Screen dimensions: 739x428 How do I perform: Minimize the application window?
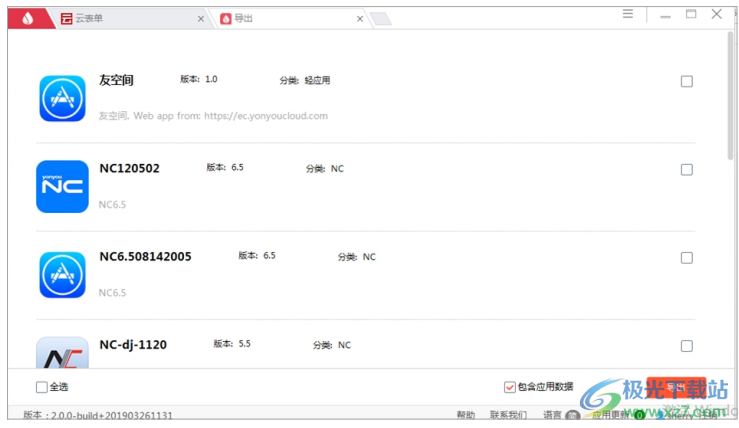pos(665,16)
